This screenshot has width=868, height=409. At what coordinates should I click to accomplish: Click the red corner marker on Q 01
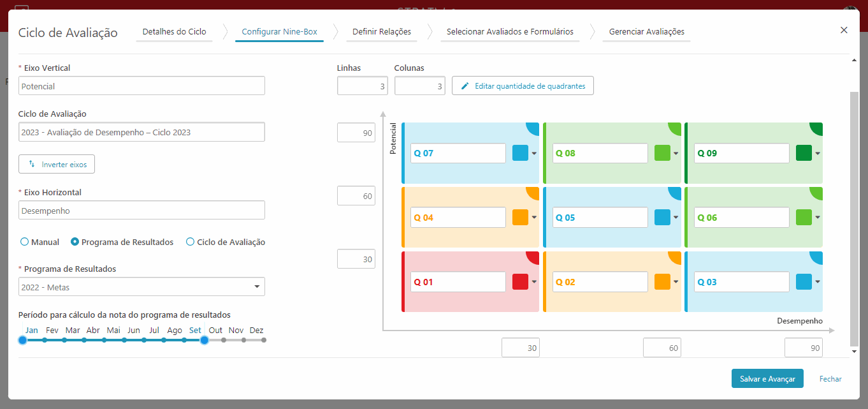(x=533, y=258)
